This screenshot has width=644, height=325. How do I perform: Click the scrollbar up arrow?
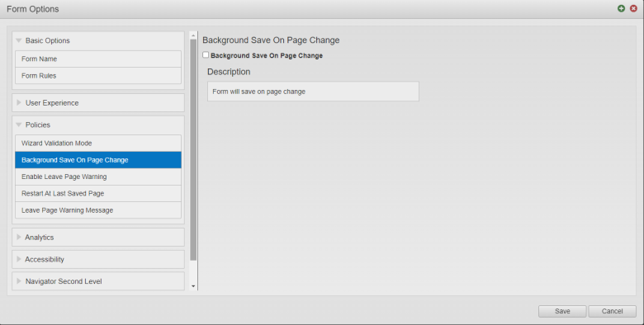pyautogui.click(x=193, y=35)
